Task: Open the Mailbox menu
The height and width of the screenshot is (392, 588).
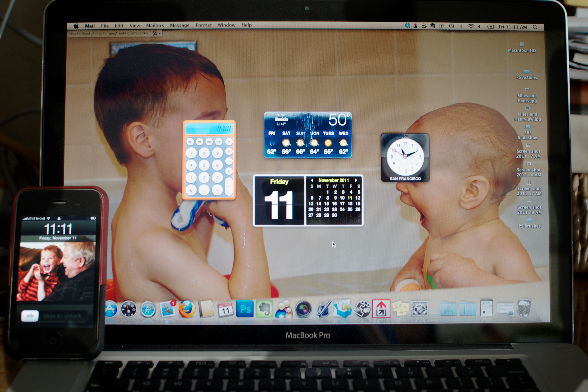Action: coord(155,25)
